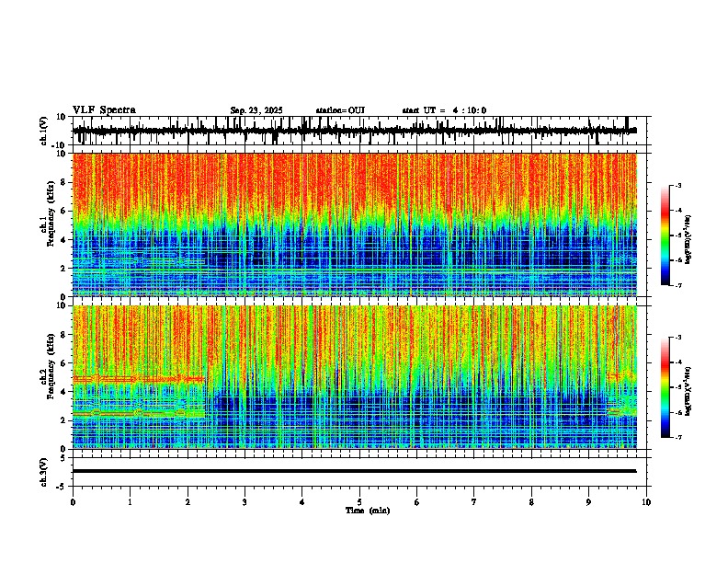This screenshot has width=728, height=563.
Task: Select the "start UT = 4:10:0" text
Action: tap(444, 110)
